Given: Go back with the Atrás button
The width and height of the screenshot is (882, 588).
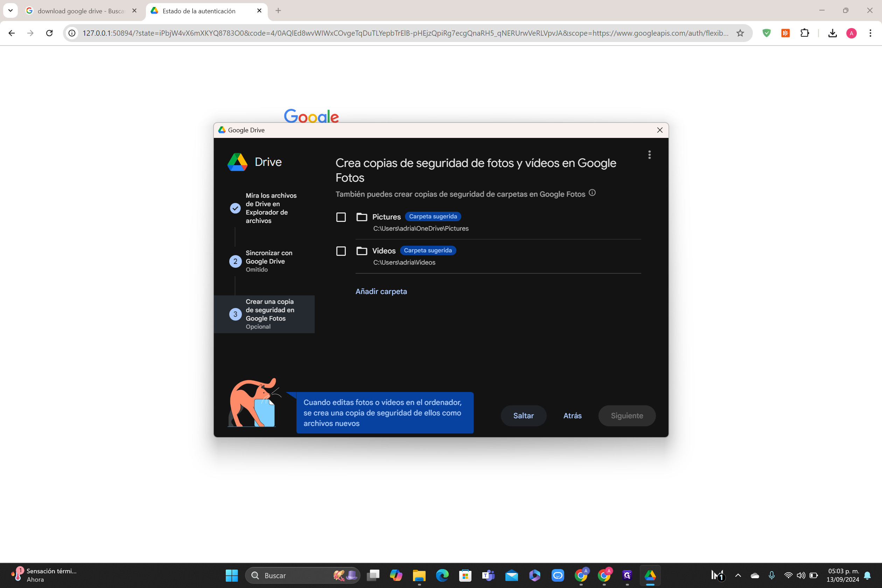Looking at the screenshot, I should click(572, 415).
